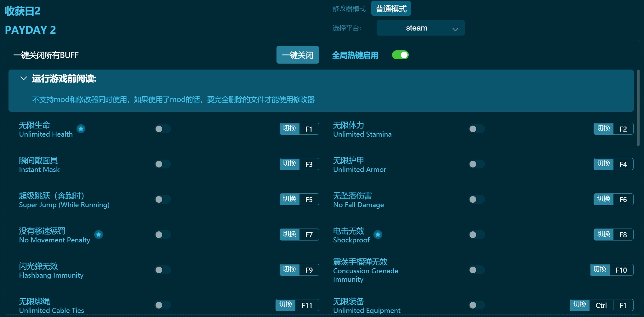Click the mod warning notice text
644x317 pixels.
173,99
